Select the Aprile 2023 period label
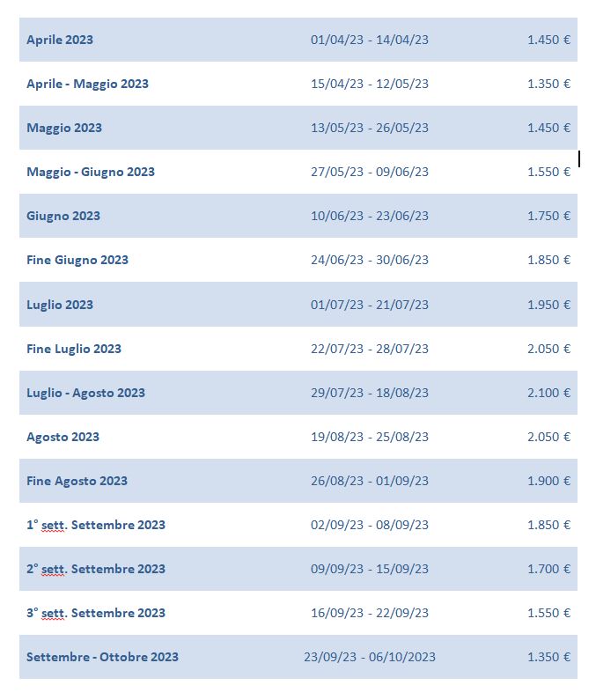 coord(60,40)
